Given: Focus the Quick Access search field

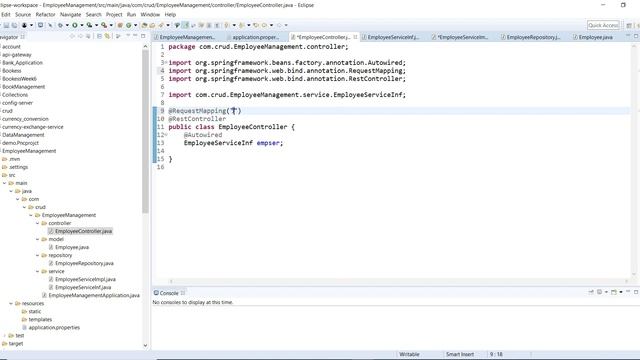Looking at the screenshot, I should (603, 25).
